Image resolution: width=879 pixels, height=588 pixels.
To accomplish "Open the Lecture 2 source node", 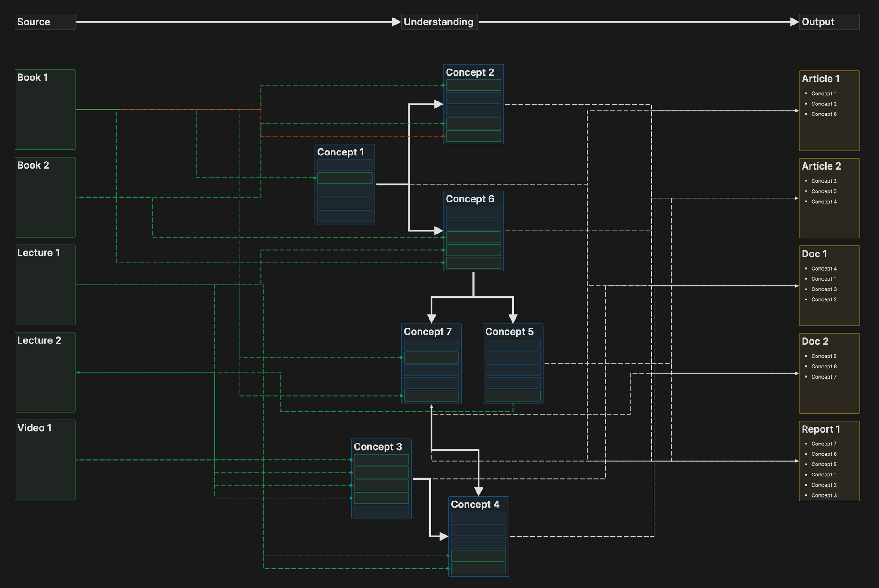I will (45, 372).
